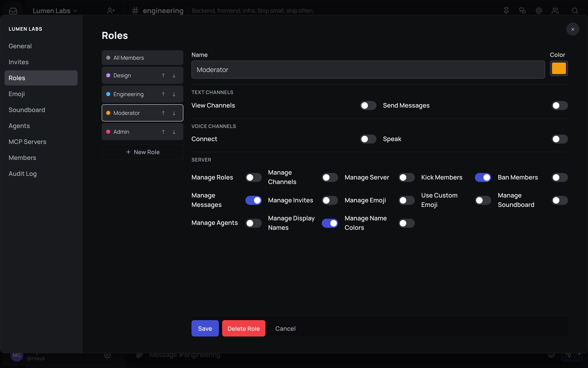Move Admin role down with arrow
The width and height of the screenshot is (588, 368).
[174, 132]
